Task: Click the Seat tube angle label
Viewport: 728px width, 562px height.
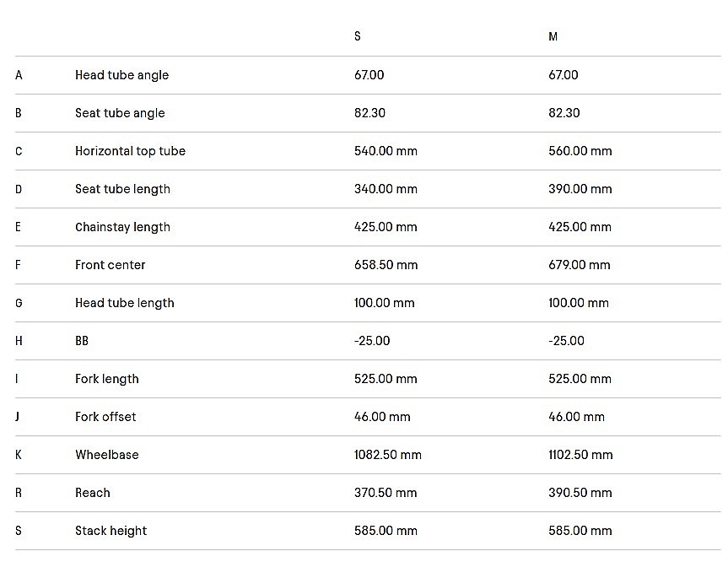Action: click(120, 113)
